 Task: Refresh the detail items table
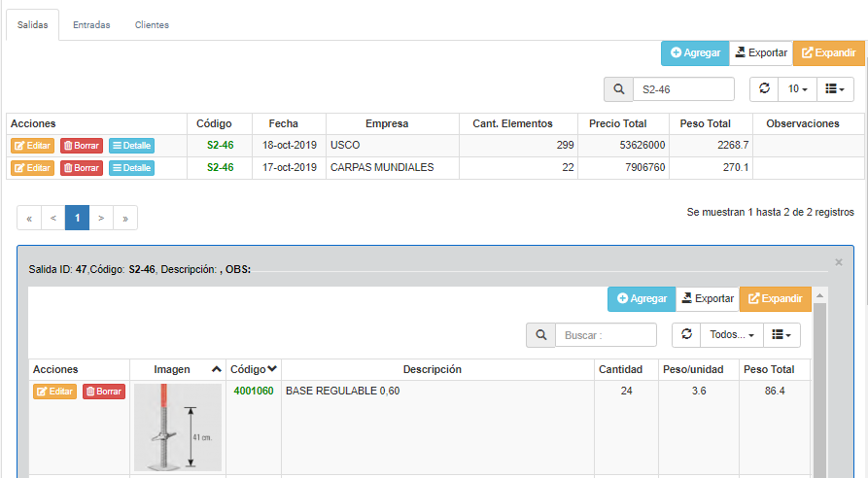686,334
